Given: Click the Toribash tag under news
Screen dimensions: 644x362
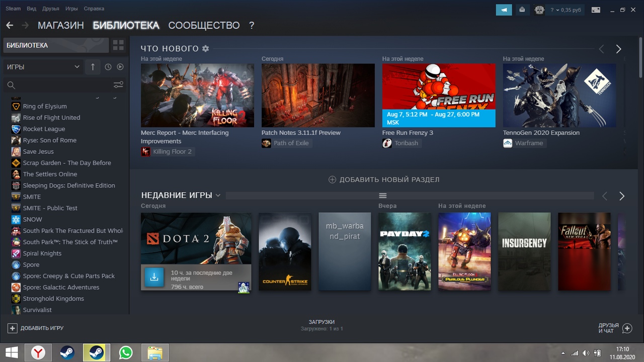Looking at the screenshot, I should (x=402, y=143).
